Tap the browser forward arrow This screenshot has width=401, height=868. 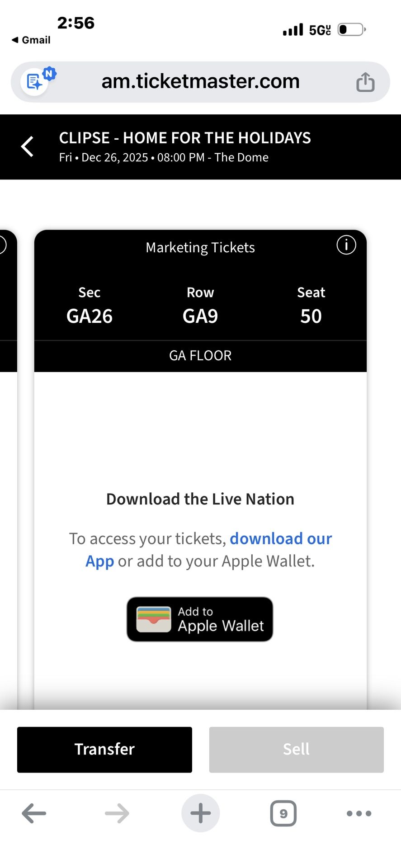[116, 813]
